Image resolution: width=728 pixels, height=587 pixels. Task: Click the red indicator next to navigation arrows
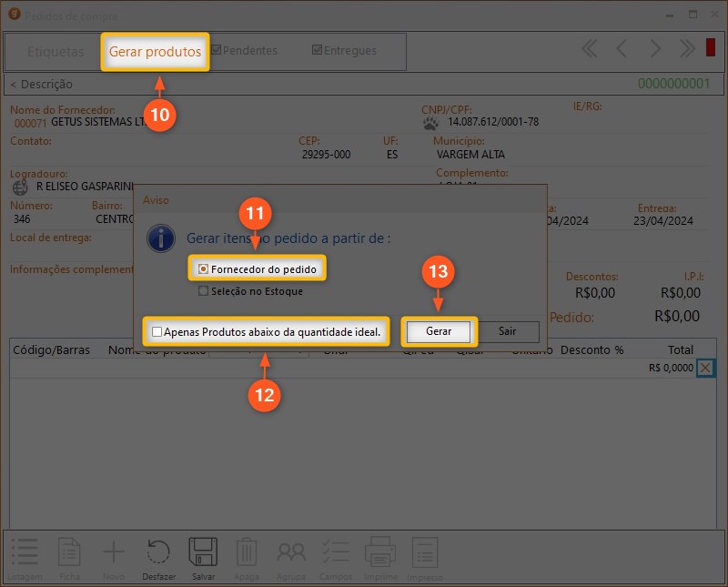[711, 48]
